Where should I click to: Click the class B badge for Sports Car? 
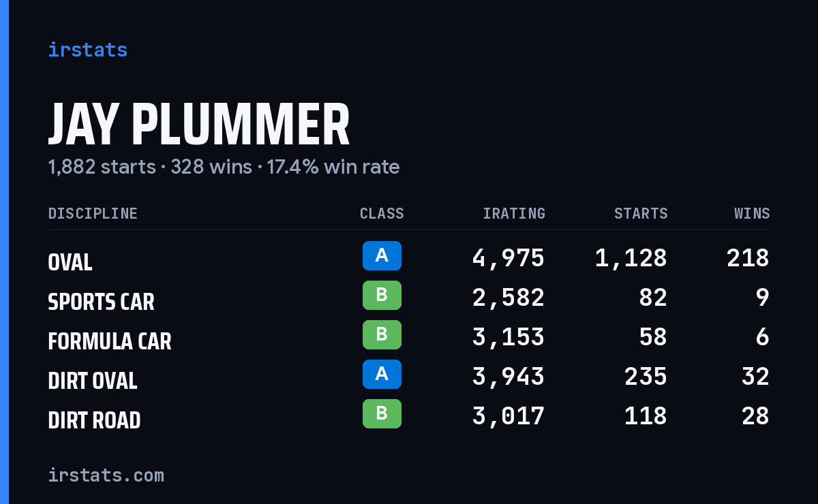pyautogui.click(x=382, y=295)
